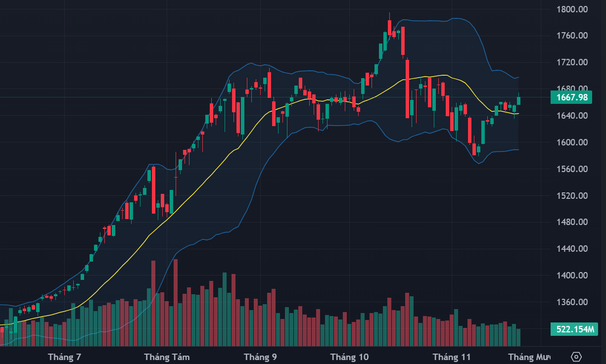Select the 1560.00 price scale mark
This screenshot has width=606, height=364.
tap(572, 169)
